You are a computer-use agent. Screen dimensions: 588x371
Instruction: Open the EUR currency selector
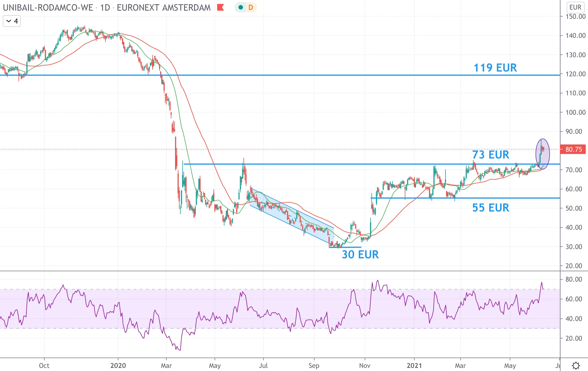click(575, 7)
